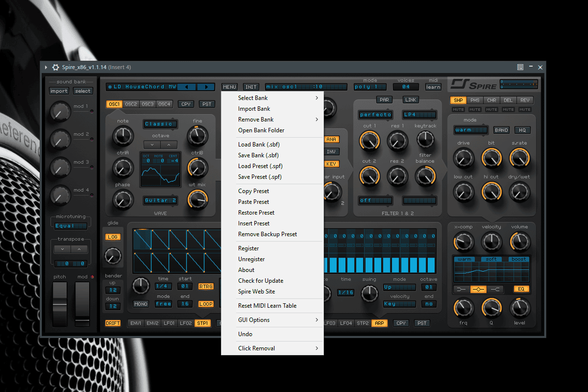Open the LP4 filter mode dropdown

[x=419, y=115]
